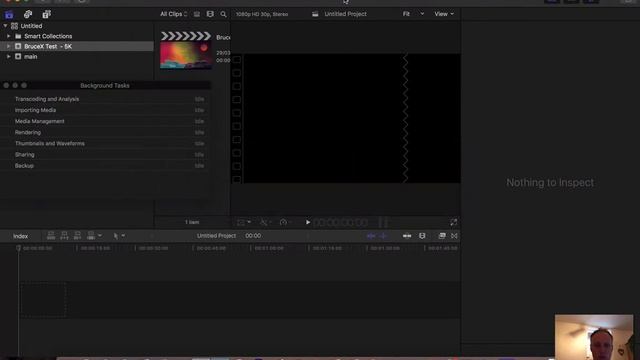The image size is (640, 360).
Task: Open the timeline Index
Action: [x=20, y=236]
